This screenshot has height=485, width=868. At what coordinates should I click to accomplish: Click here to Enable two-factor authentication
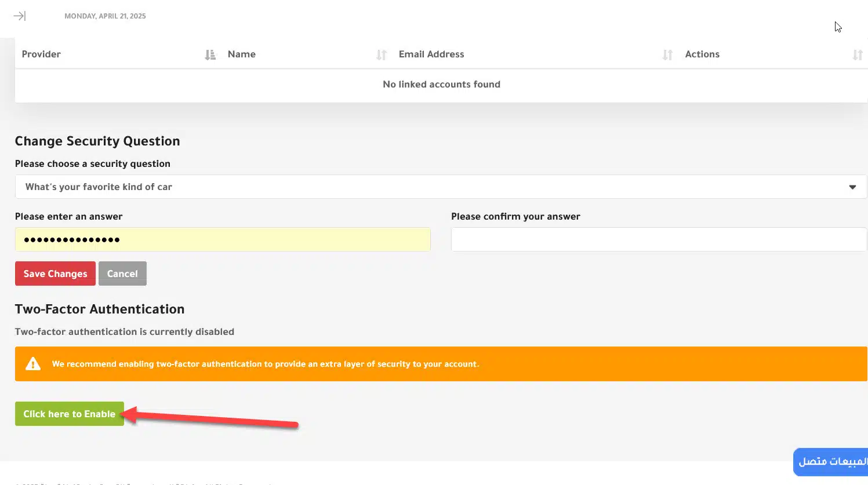pyautogui.click(x=70, y=414)
